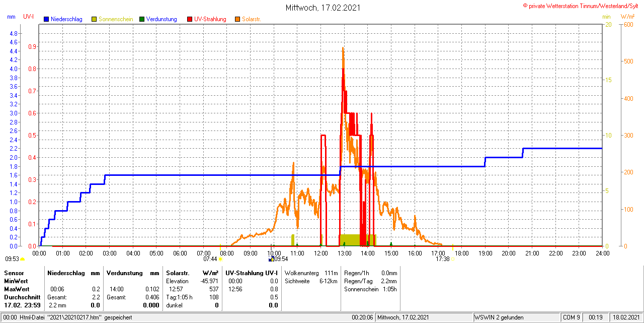Image resolution: width=644 pixels, height=323 pixels.
Task: Click the Sonnenschein 1:05h entry
Action: click(371, 289)
